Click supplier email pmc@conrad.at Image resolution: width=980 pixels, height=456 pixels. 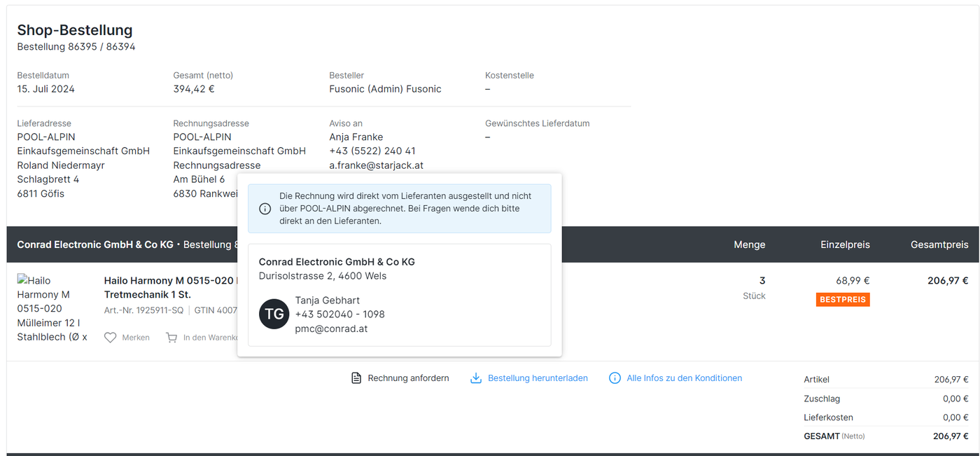click(x=331, y=329)
